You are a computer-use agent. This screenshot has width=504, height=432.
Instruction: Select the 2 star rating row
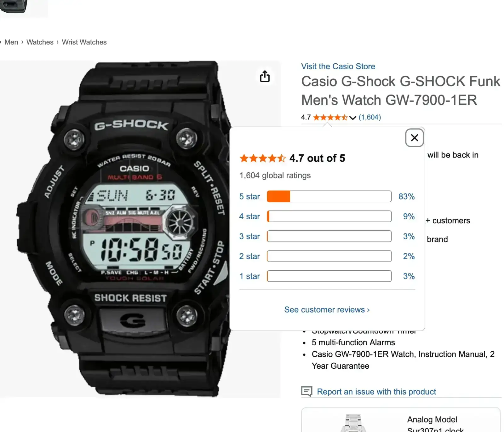click(327, 256)
